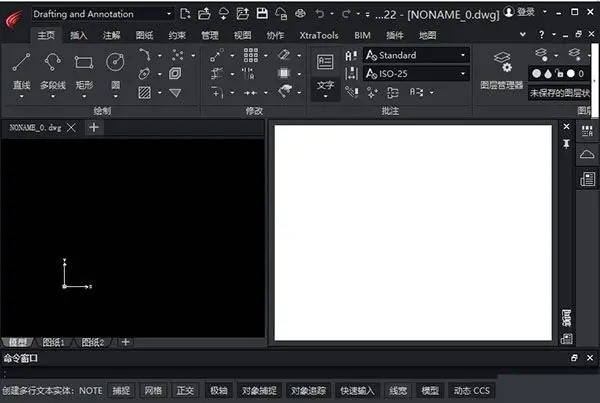This screenshot has height=403, width=600.
Task: Open the 图层管理器 layer manager
Action: coord(502,68)
